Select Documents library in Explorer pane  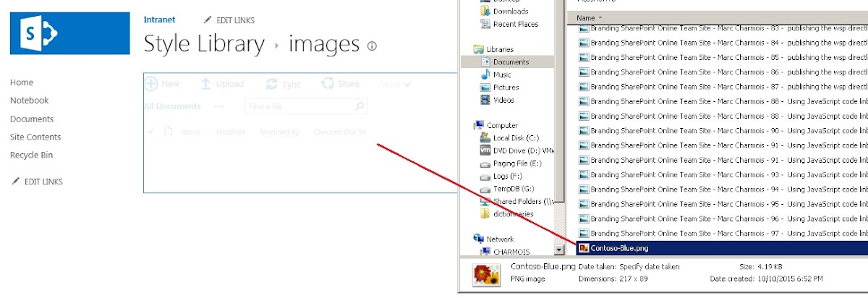(x=511, y=62)
